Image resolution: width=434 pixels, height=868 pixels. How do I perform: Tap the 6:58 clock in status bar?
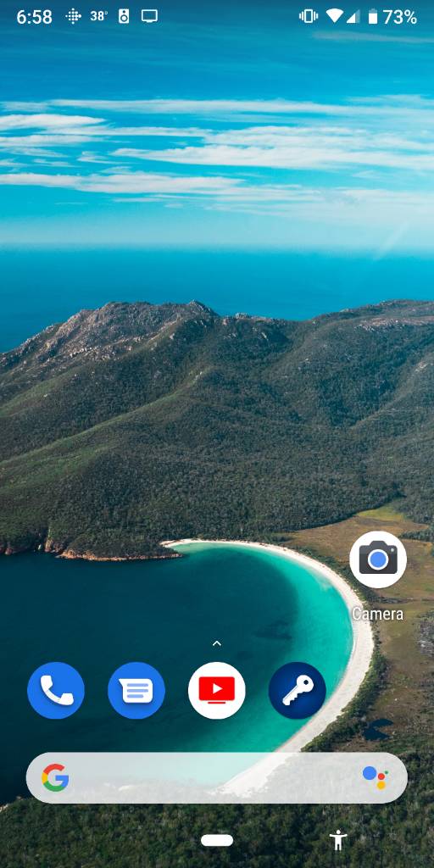point(34,17)
